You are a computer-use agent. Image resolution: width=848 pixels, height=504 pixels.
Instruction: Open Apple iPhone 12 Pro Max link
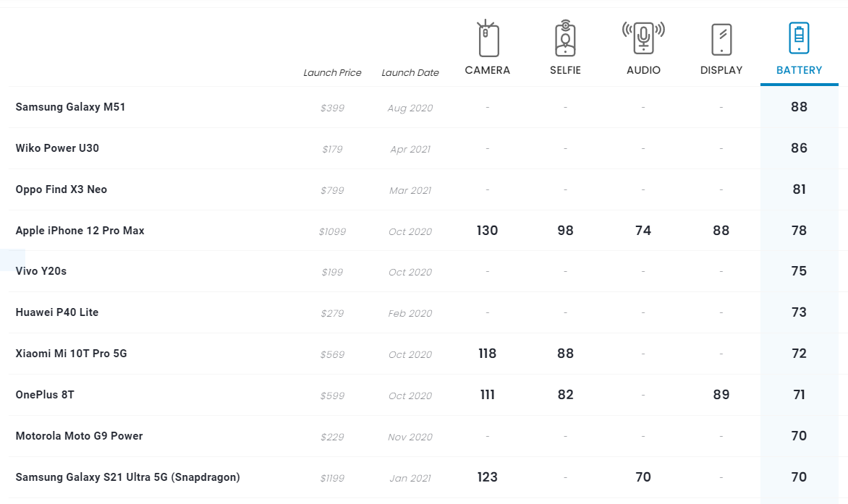click(x=80, y=231)
